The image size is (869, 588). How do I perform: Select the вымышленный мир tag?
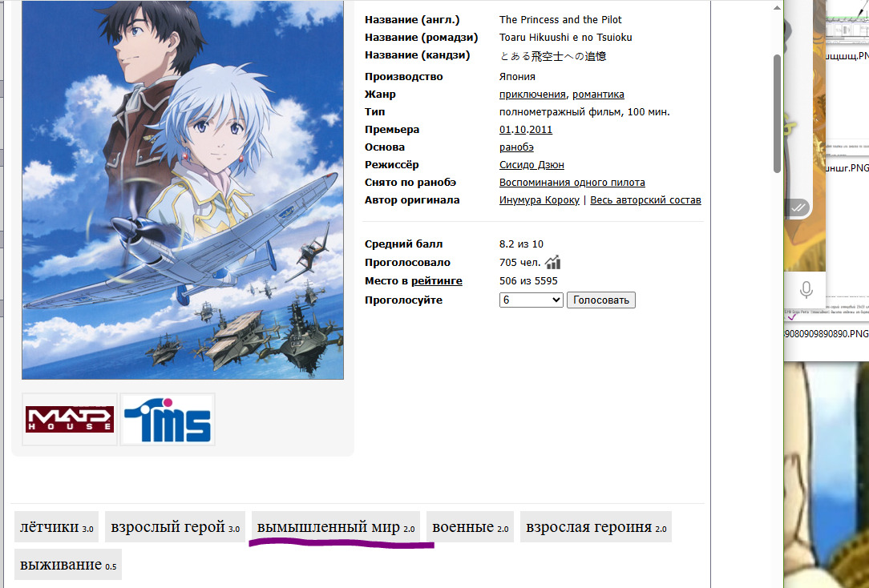click(x=336, y=526)
